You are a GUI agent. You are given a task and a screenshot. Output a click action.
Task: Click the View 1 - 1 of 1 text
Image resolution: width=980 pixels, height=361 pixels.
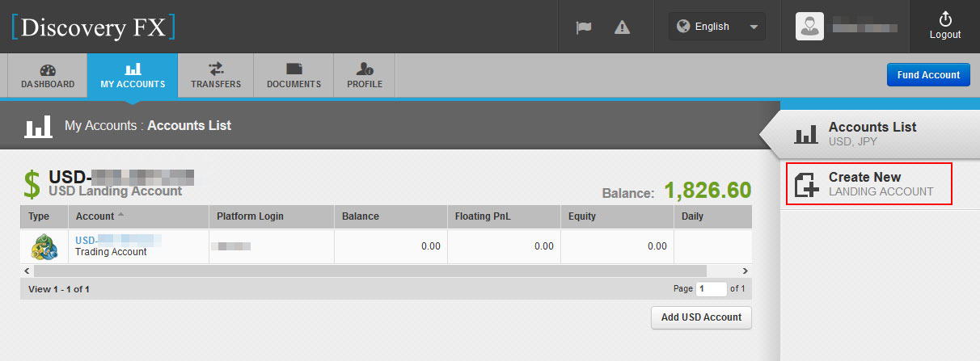[59, 289]
